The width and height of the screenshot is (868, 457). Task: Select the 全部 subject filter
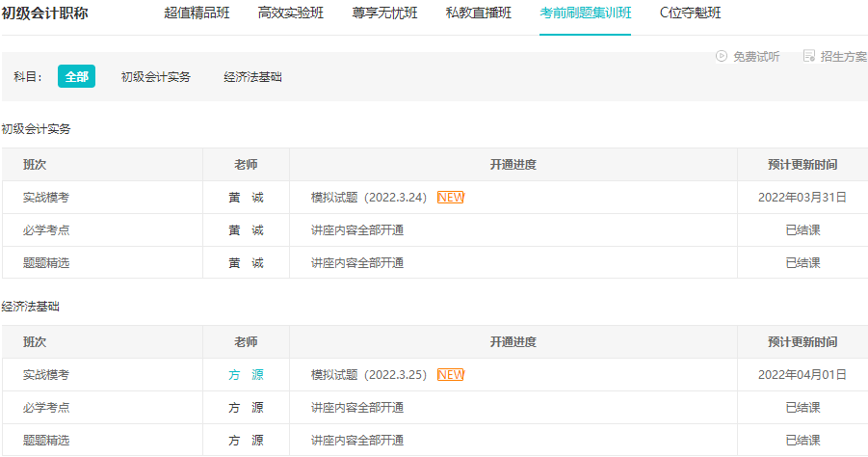pyautogui.click(x=76, y=77)
